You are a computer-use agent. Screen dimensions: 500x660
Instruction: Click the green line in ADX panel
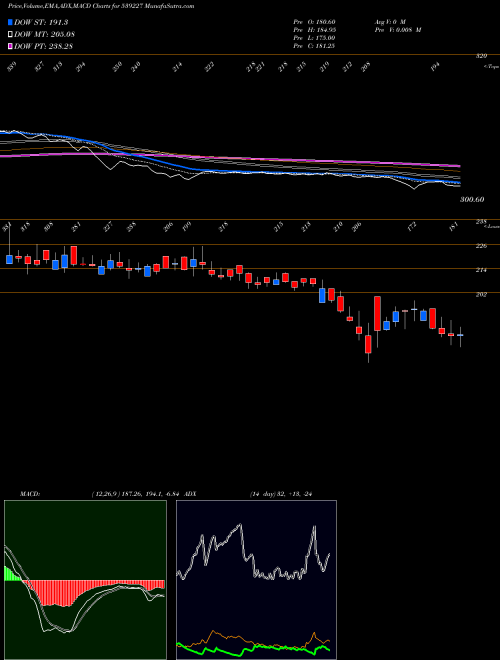click(253, 648)
